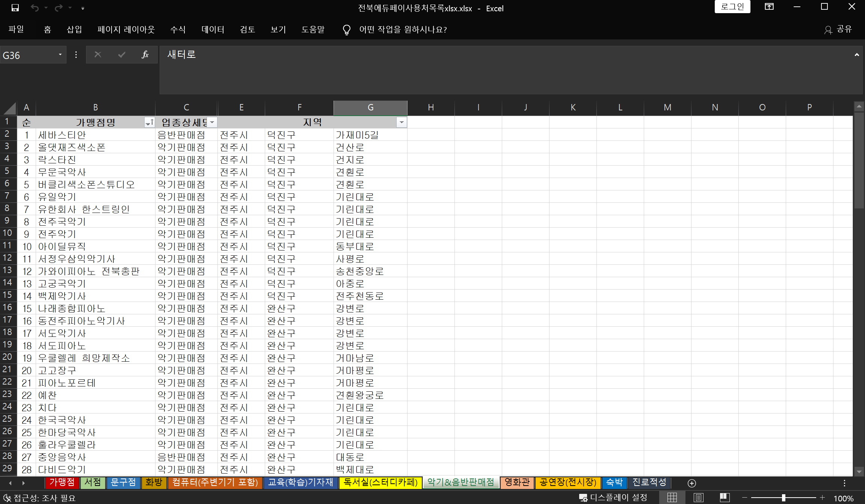Click the lightbulb Tell Me icon

(x=347, y=30)
